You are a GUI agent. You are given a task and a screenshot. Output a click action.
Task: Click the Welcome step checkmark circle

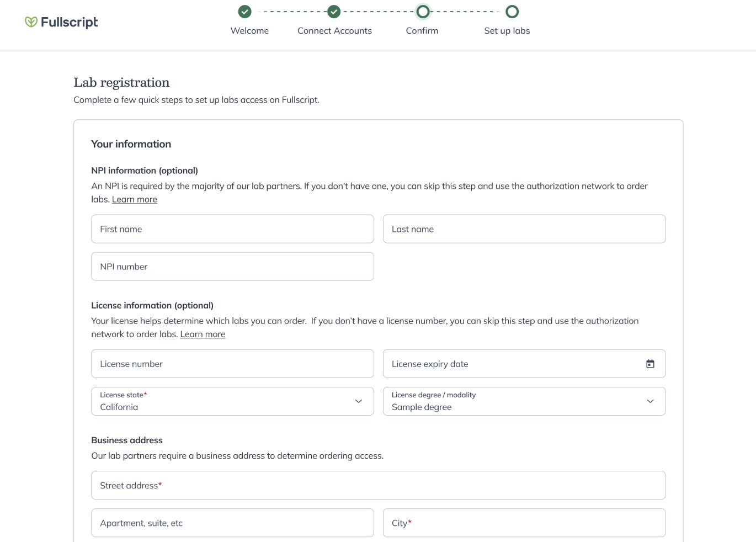244,12
